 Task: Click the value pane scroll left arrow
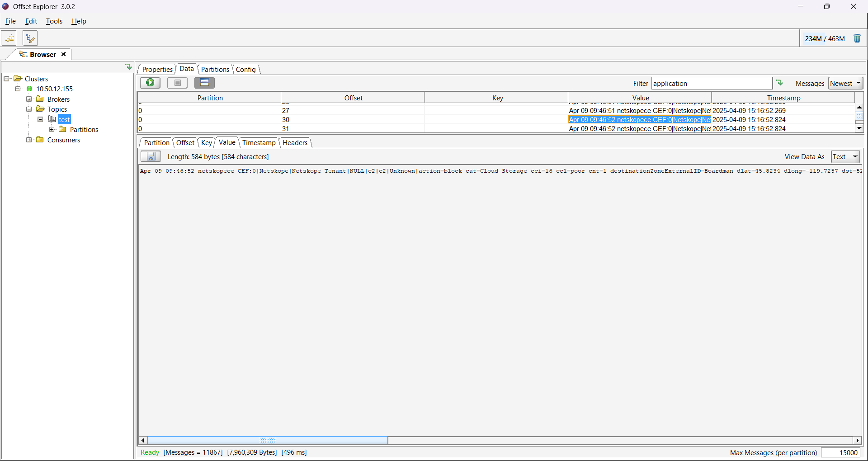[143, 440]
